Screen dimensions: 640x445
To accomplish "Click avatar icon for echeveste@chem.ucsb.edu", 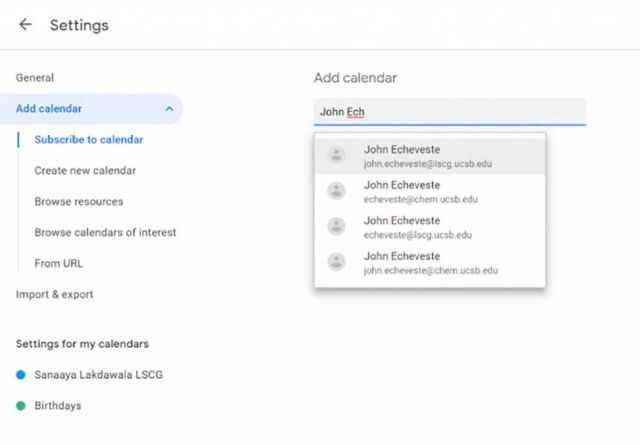I will (x=337, y=191).
